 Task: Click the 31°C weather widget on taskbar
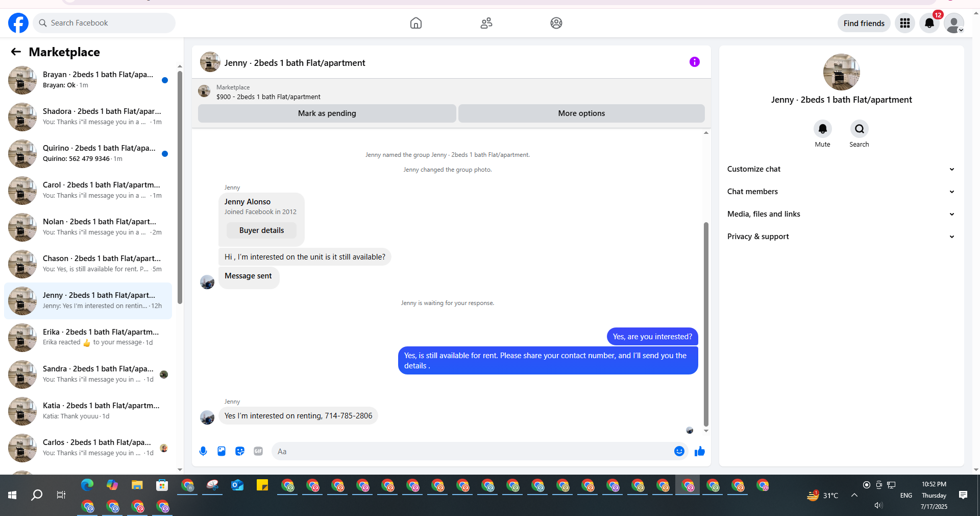[x=822, y=495]
